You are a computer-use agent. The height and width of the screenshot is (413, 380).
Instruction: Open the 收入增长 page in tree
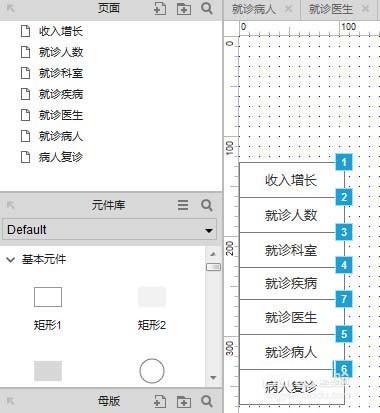pyautogui.click(x=61, y=31)
